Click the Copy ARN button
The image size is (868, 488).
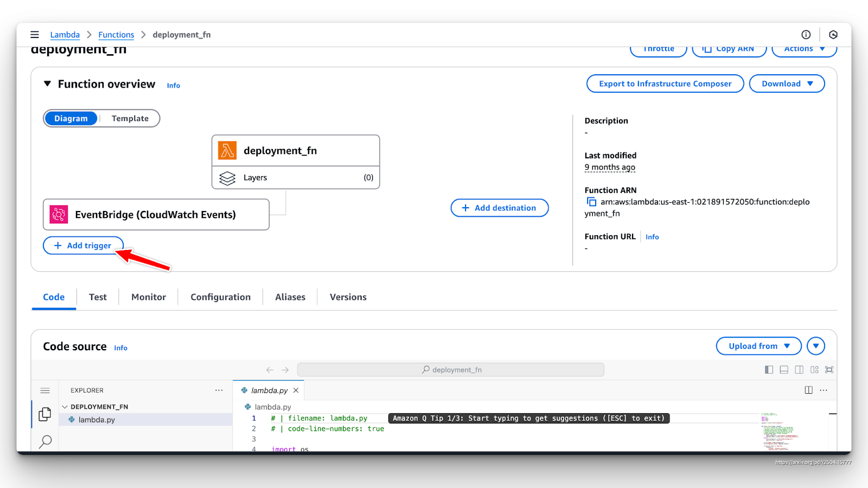729,49
